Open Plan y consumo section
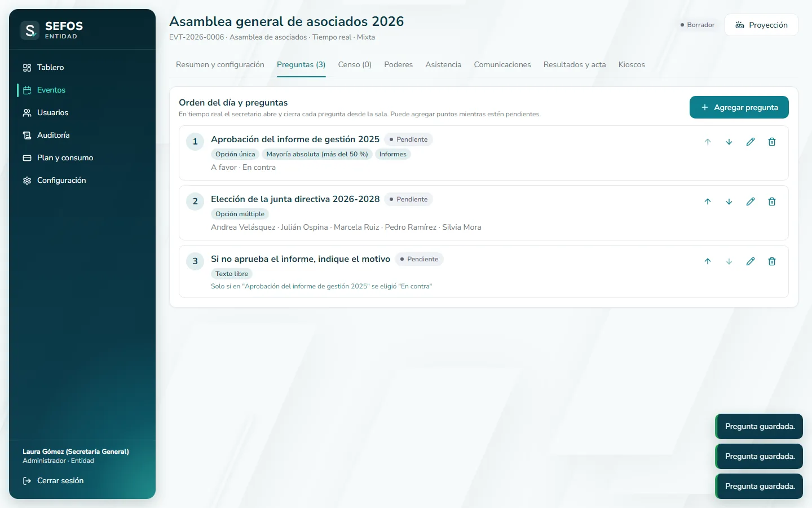The height and width of the screenshot is (508, 812). click(x=82, y=157)
